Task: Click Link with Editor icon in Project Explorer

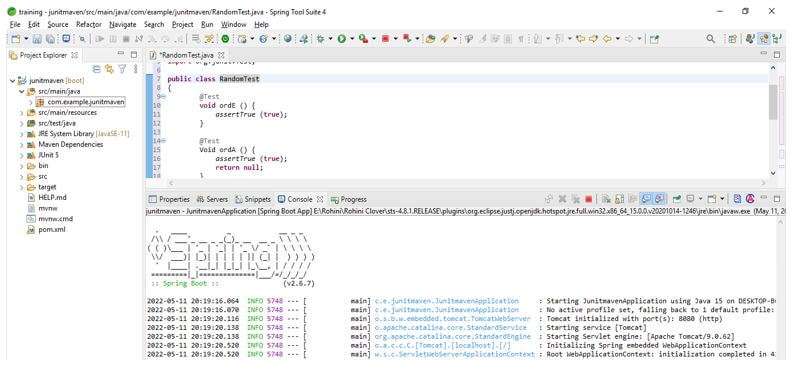Action: (109, 69)
